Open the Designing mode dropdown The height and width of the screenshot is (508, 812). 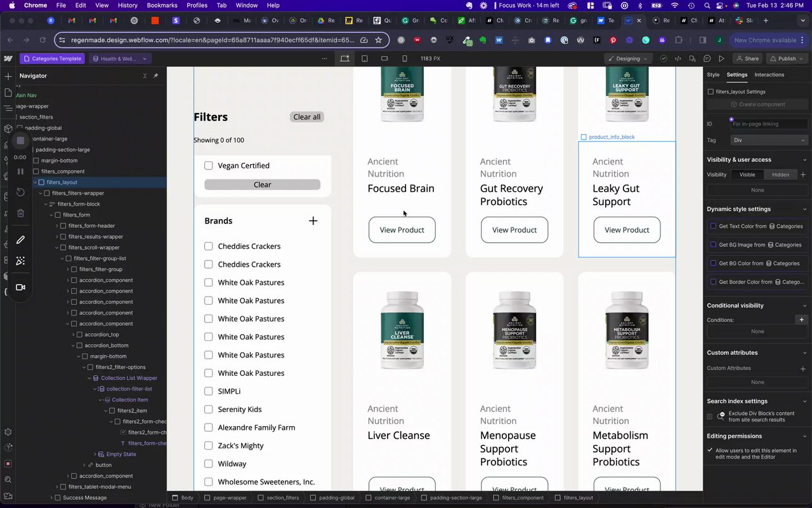pyautogui.click(x=627, y=58)
